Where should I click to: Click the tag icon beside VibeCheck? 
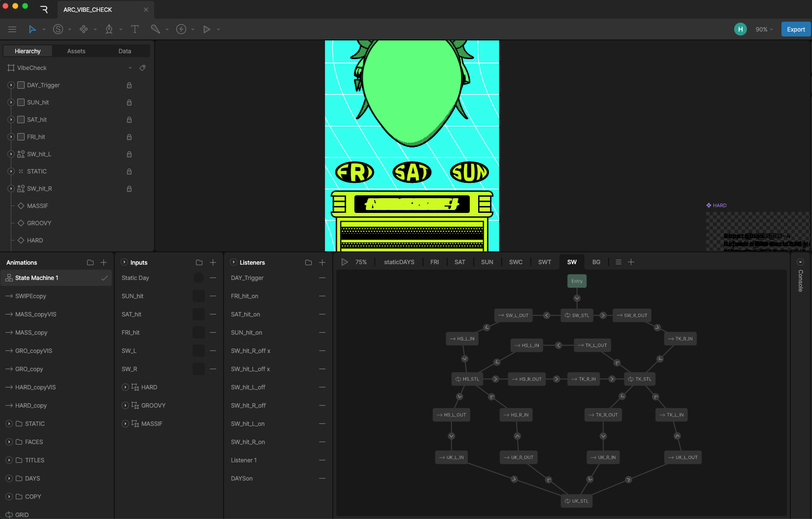142,68
